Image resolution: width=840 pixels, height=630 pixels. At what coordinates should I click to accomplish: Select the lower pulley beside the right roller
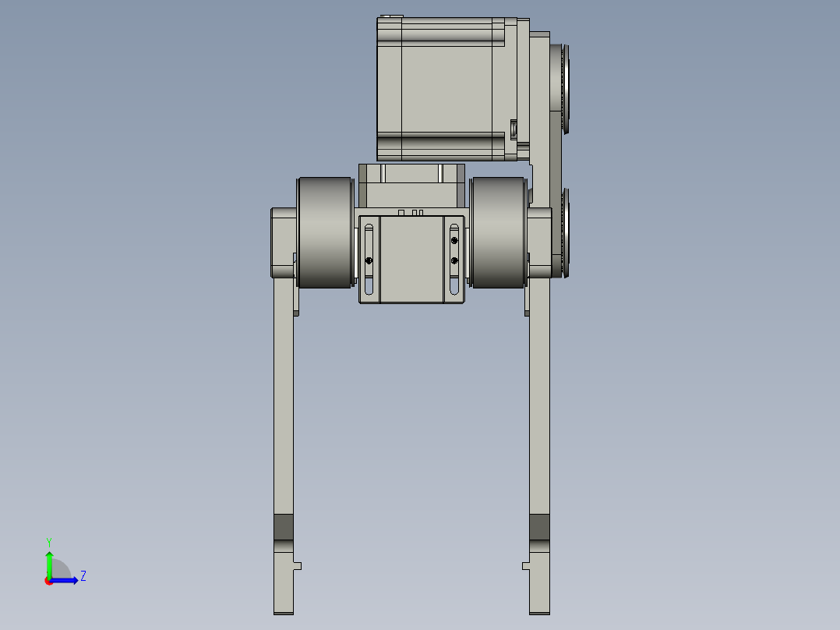pyautogui.click(x=563, y=232)
